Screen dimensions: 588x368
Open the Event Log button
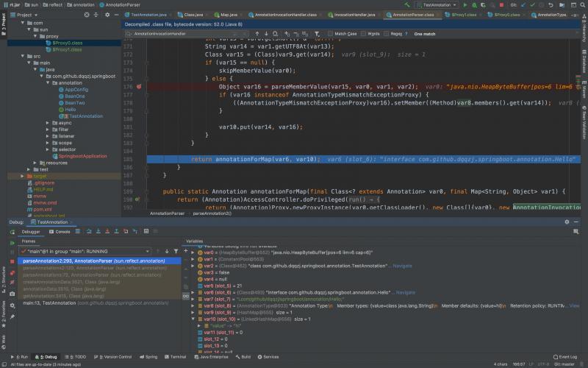[567, 356]
